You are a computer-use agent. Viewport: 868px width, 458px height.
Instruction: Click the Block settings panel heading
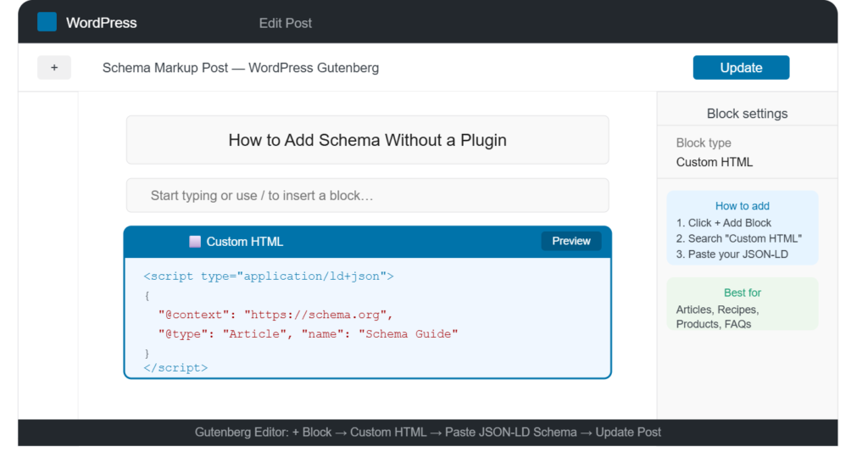click(747, 114)
